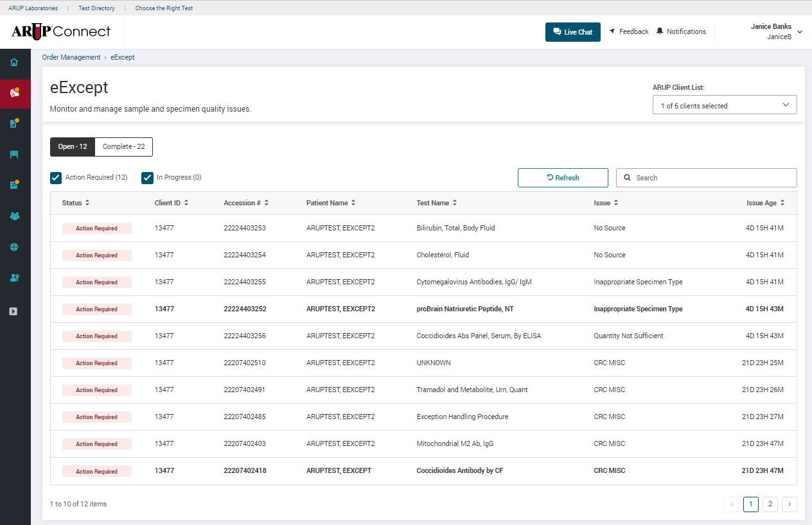The height and width of the screenshot is (525, 812).
Task: Switch to the Open - 12 tab
Action: coord(73,147)
